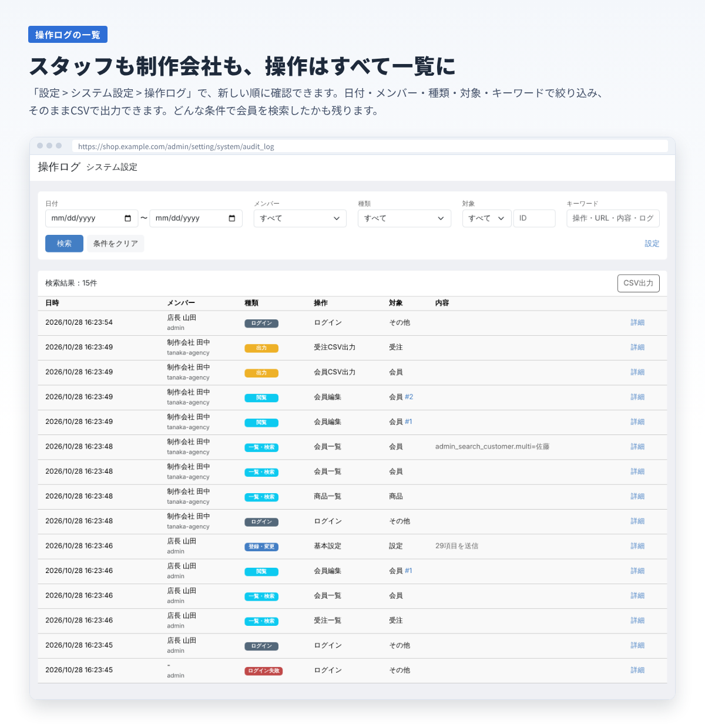
Task: Open 詳細 for 受注一覧 row
Action: [x=637, y=621]
